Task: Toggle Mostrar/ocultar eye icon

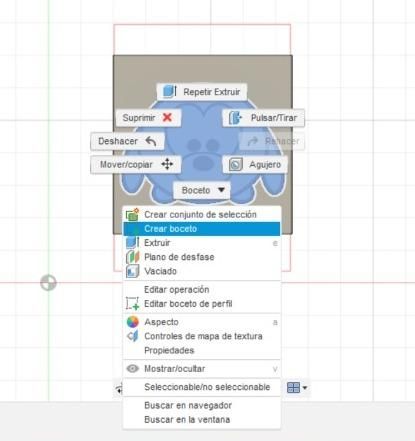Action: [133, 369]
